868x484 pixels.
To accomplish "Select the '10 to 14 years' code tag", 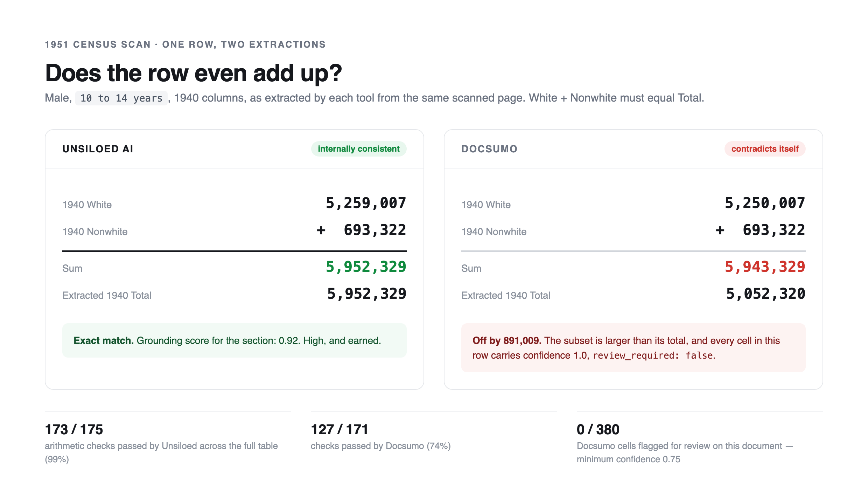I will click(121, 98).
